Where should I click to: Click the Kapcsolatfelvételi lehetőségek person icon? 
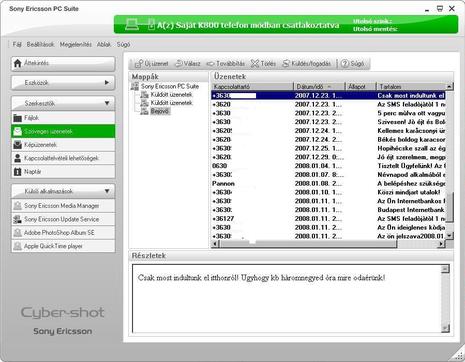[18, 158]
